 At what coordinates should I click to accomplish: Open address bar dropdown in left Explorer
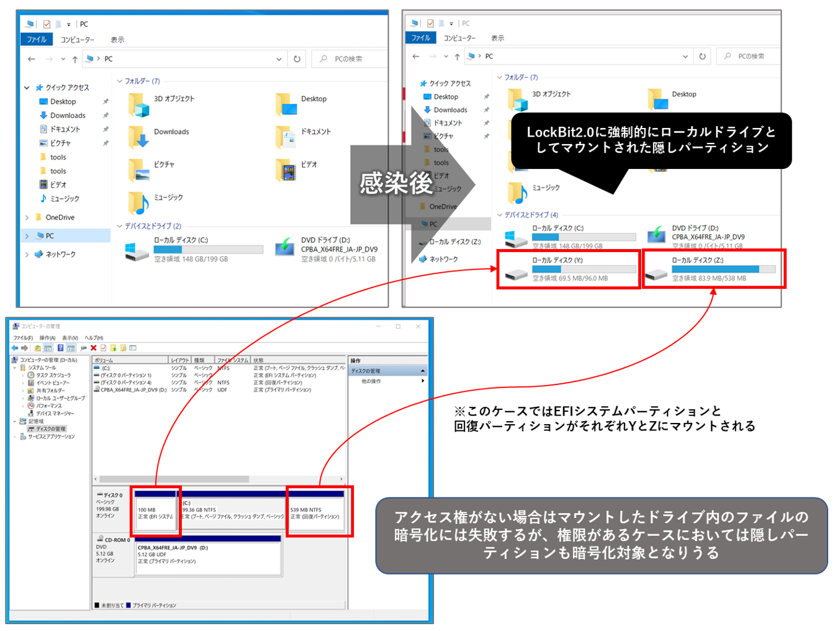(x=279, y=59)
